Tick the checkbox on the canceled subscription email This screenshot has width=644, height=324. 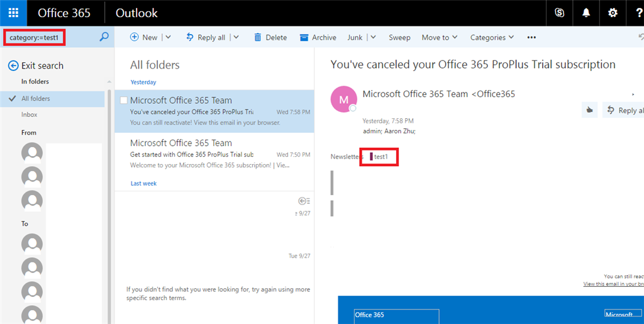tap(124, 100)
